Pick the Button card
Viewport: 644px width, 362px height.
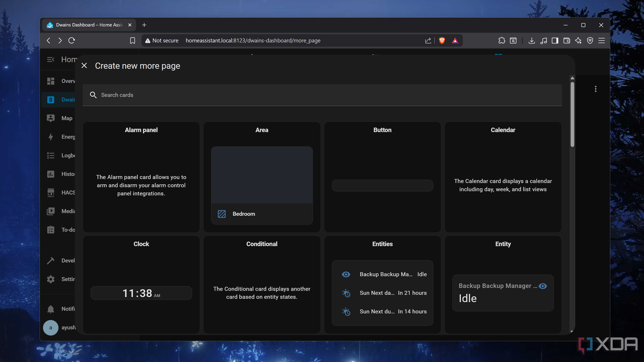coord(382,177)
